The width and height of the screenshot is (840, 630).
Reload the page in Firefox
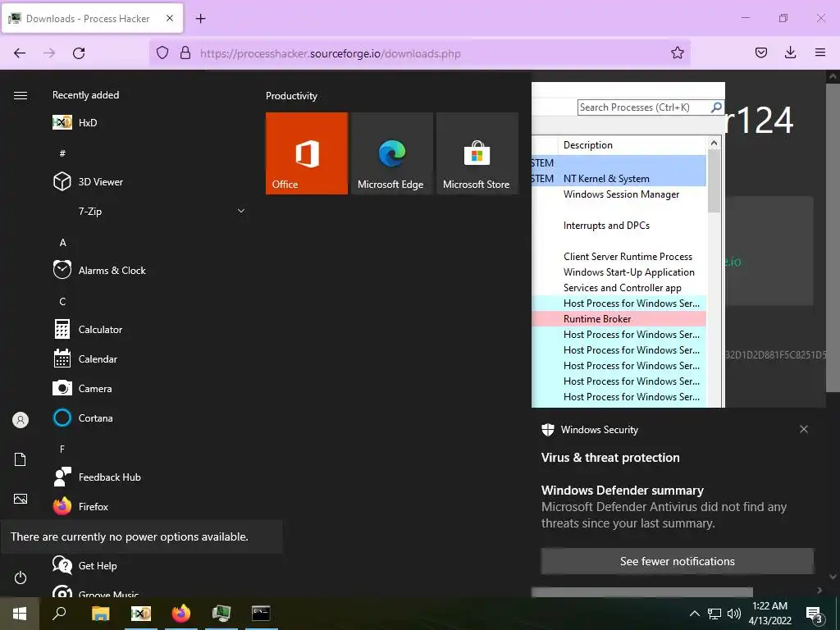[x=79, y=53]
